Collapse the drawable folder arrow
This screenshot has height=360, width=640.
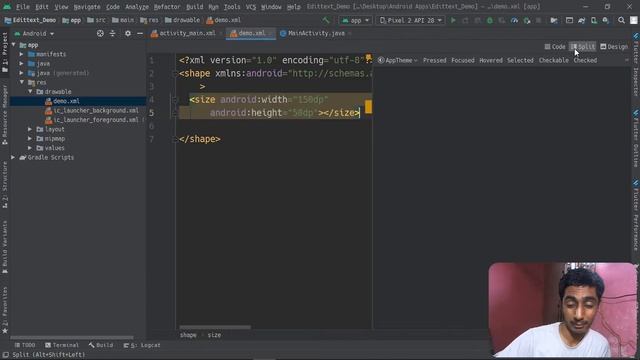31,91
